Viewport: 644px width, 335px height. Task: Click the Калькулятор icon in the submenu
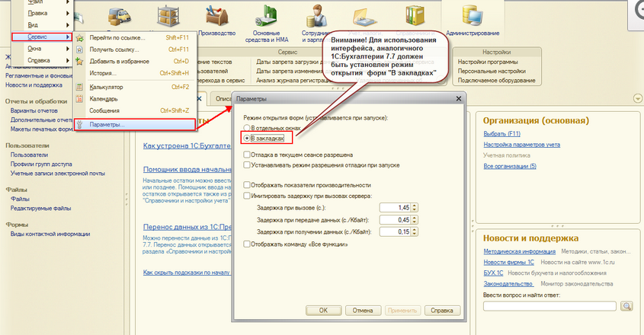[x=80, y=87]
